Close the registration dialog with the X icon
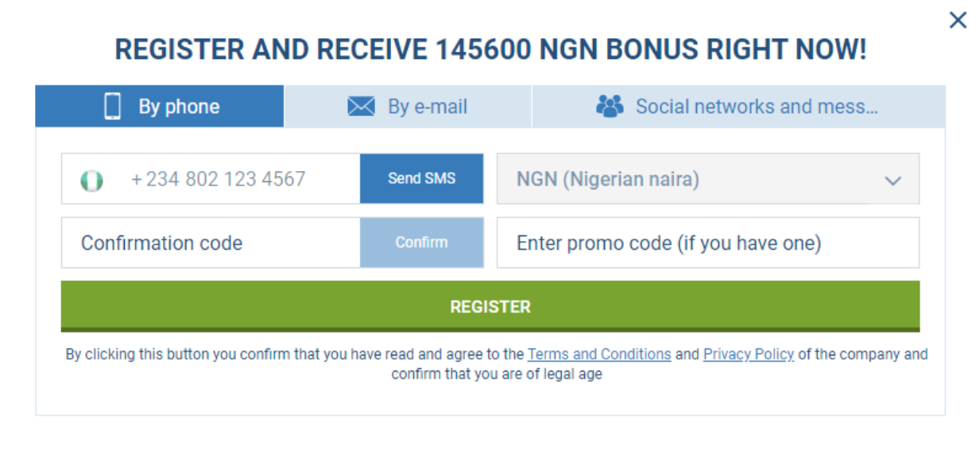The width and height of the screenshot is (980, 451). (x=958, y=20)
